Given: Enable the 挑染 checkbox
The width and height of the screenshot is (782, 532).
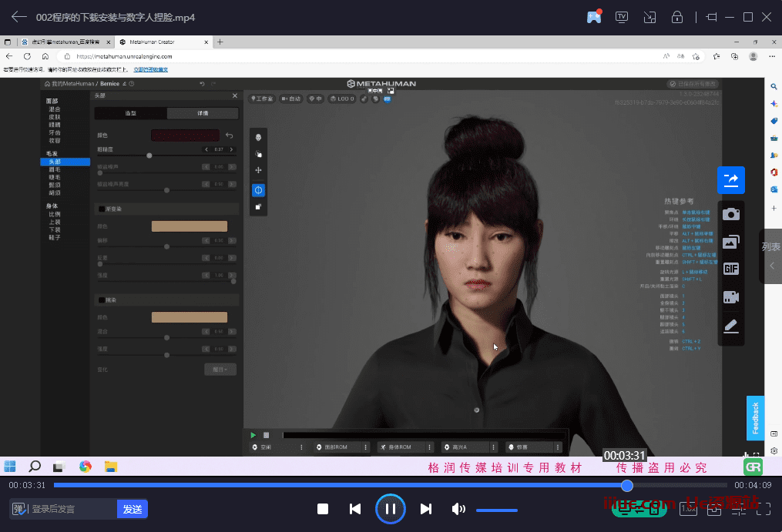Looking at the screenshot, I should click(102, 299).
